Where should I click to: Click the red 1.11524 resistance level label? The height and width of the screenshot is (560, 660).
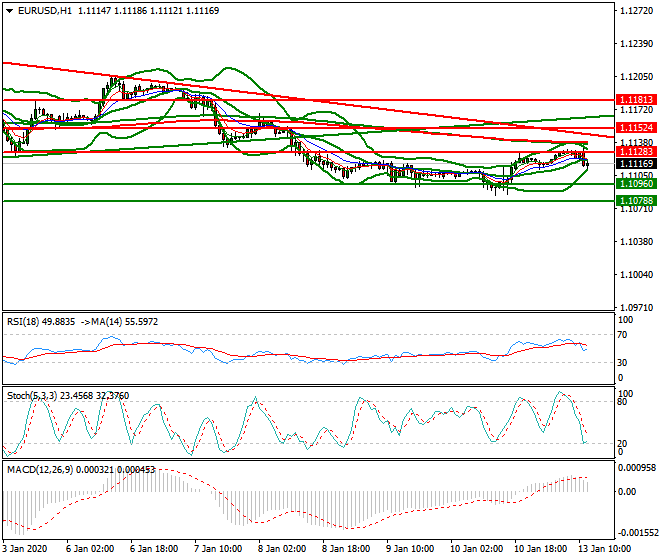click(x=636, y=128)
